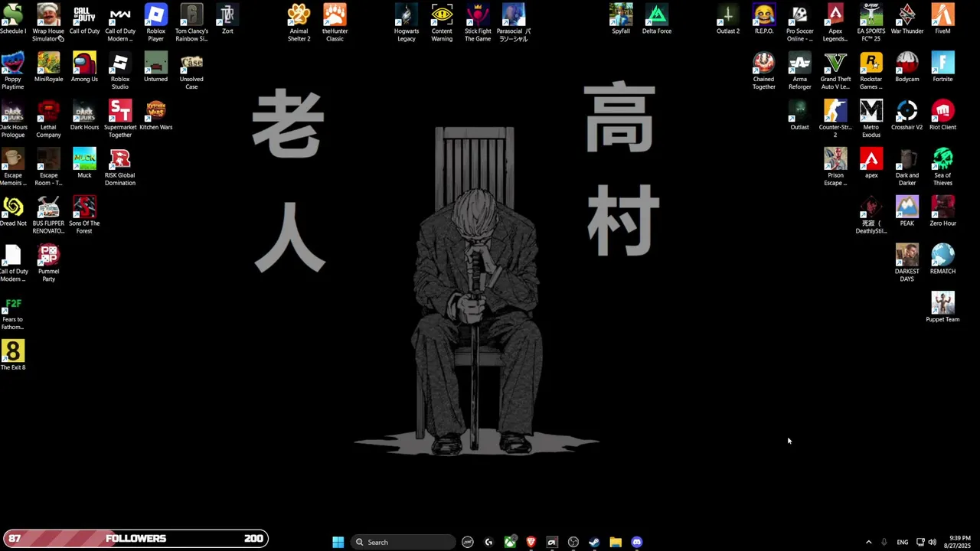This screenshot has height=551, width=980.
Task: Launch Roblox Studio shortcut
Action: tap(120, 71)
